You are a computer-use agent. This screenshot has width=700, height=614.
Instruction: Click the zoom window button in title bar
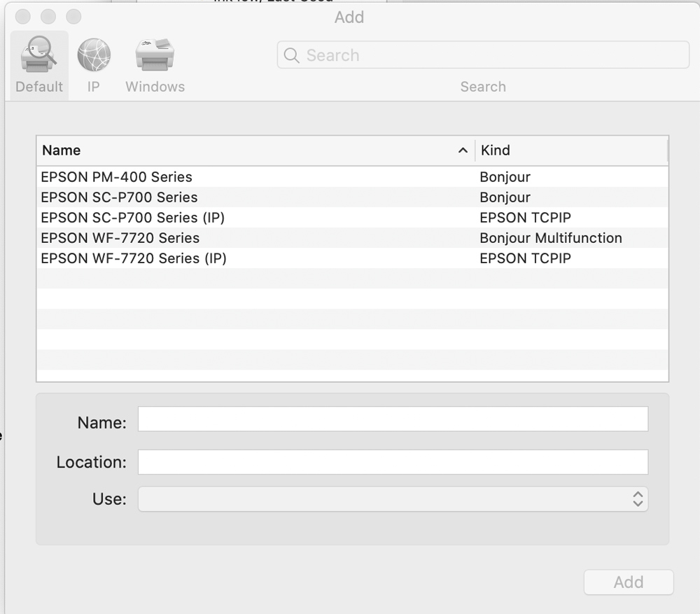[73, 16]
